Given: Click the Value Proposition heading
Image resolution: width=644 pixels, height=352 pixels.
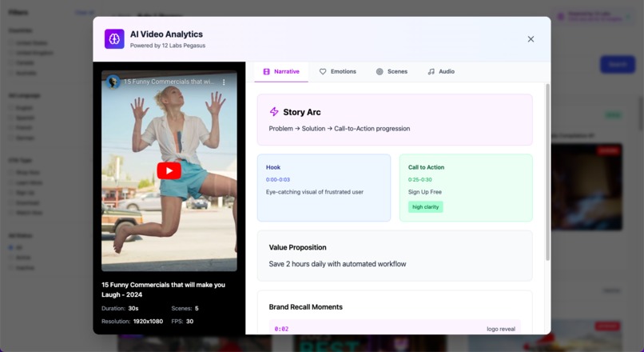Looking at the screenshot, I should pyautogui.click(x=297, y=247).
